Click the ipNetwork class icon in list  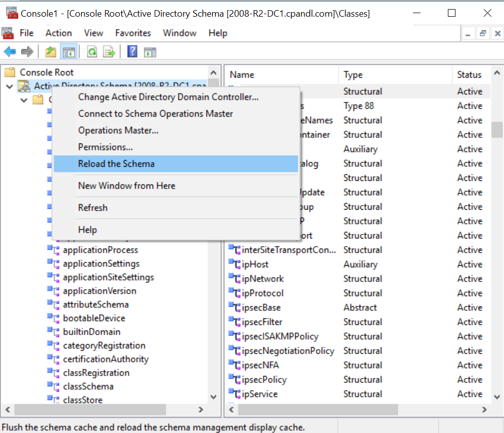235,278
